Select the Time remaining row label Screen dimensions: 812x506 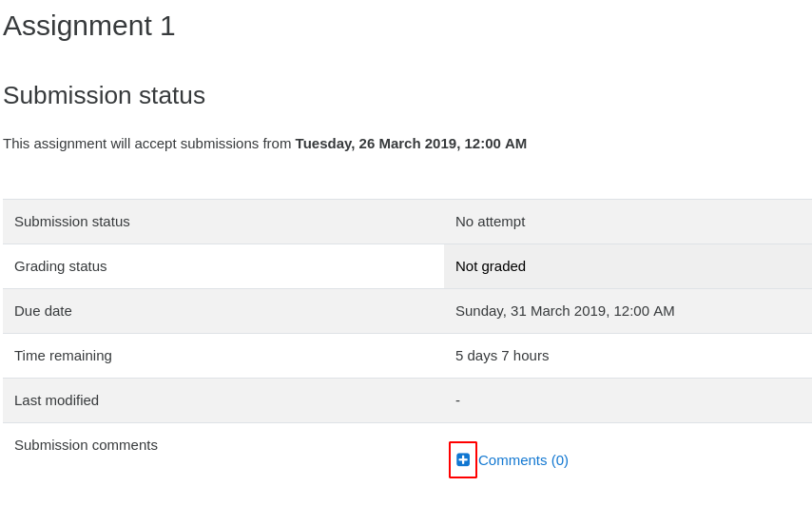(63, 356)
